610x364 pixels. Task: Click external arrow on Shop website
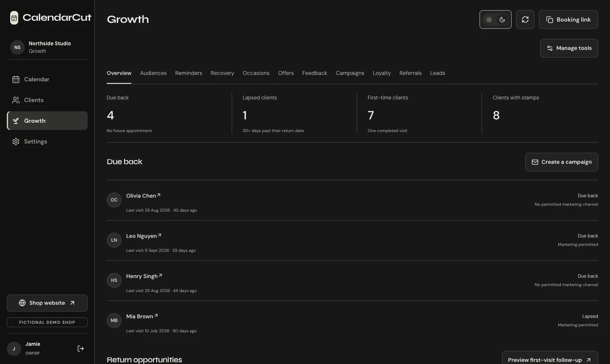pos(72,303)
